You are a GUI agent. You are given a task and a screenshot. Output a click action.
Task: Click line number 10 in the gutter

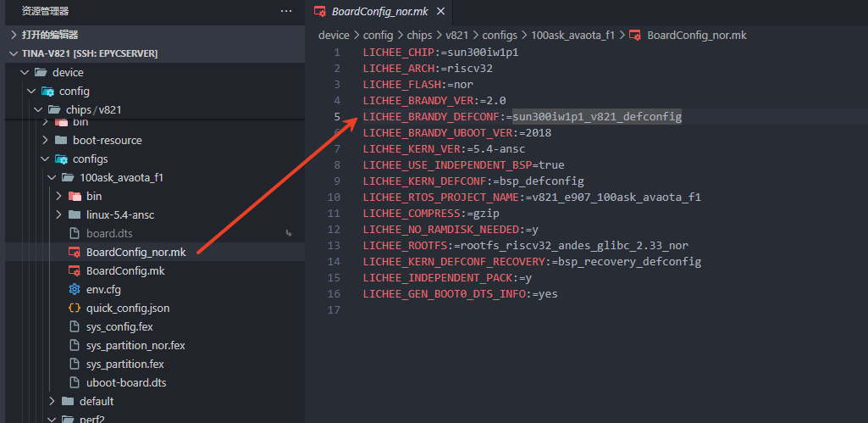point(335,197)
